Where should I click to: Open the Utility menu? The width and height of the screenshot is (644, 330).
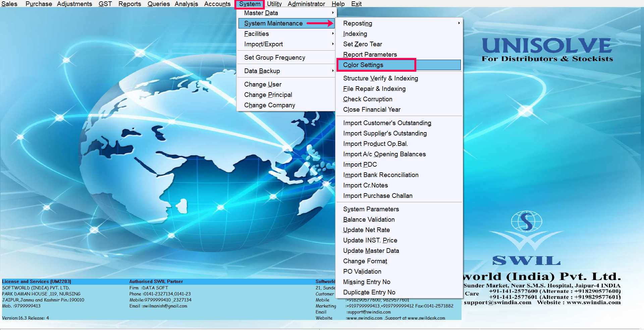coord(274,4)
